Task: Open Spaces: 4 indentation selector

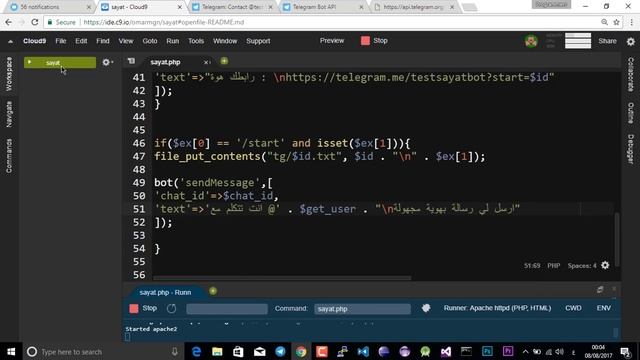Action: click(x=582, y=266)
